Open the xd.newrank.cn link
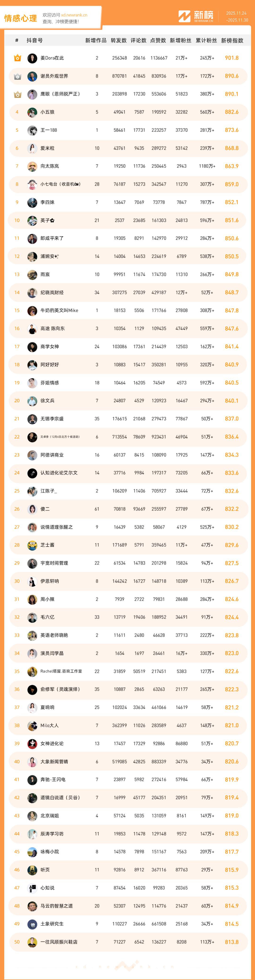 coord(74,15)
